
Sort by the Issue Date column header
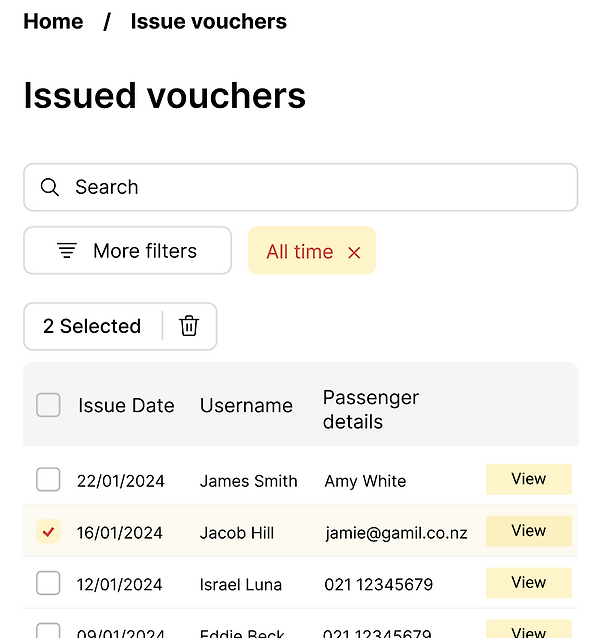coord(126,405)
